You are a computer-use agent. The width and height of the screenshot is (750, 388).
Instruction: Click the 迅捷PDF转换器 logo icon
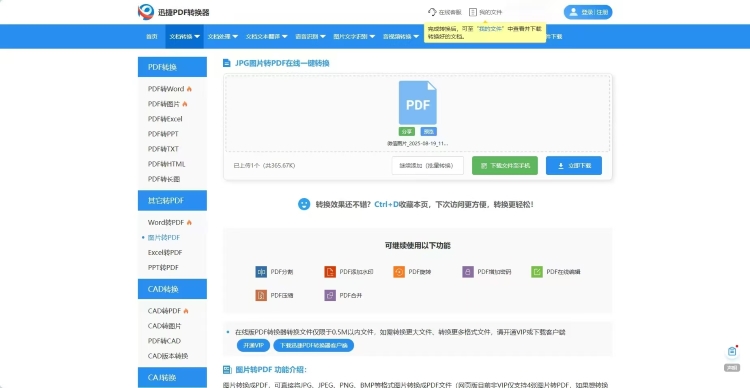(x=146, y=12)
